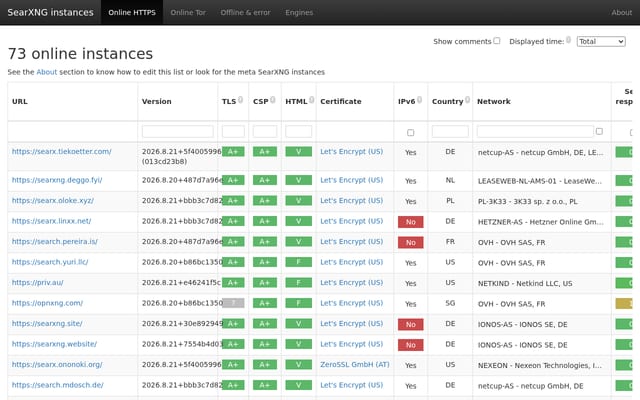Click the HTML column help icon
This screenshot has height=400, width=640.
311,100
